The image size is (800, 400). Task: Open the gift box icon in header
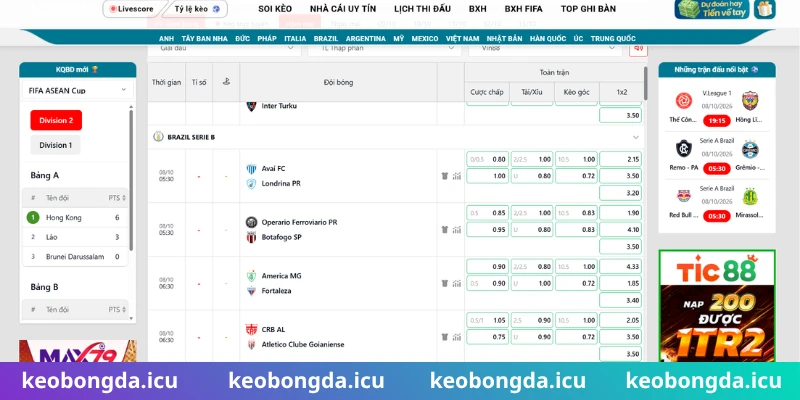click(765, 9)
